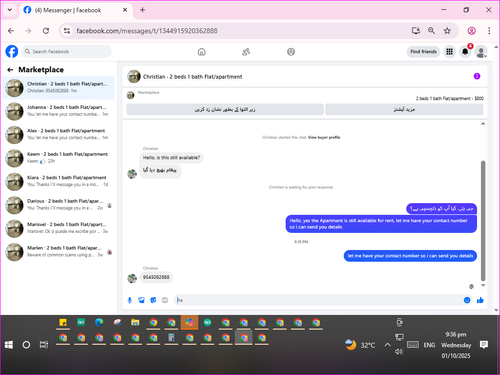
Task: Open the Facebook menu grid icon
Action: pyautogui.click(x=450, y=52)
